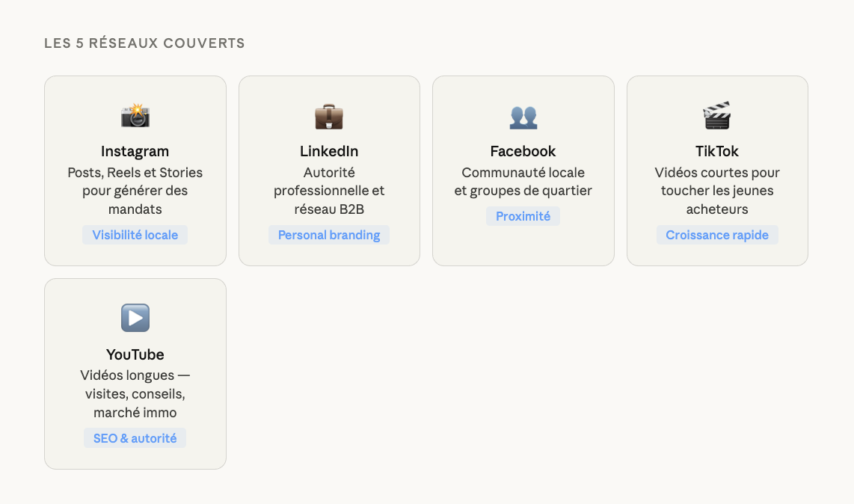
Task: Select the LinkedIn card title
Action: tap(329, 151)
